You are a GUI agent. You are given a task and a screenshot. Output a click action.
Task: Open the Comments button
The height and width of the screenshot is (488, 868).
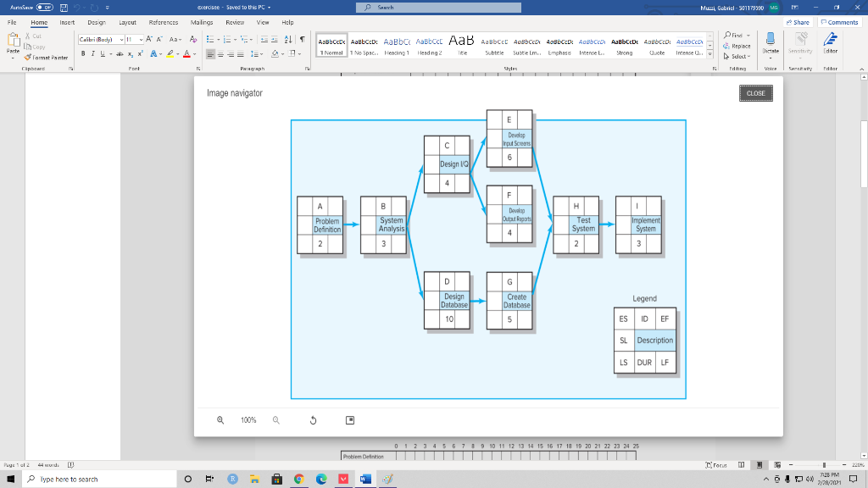click(x=839, y=23)
